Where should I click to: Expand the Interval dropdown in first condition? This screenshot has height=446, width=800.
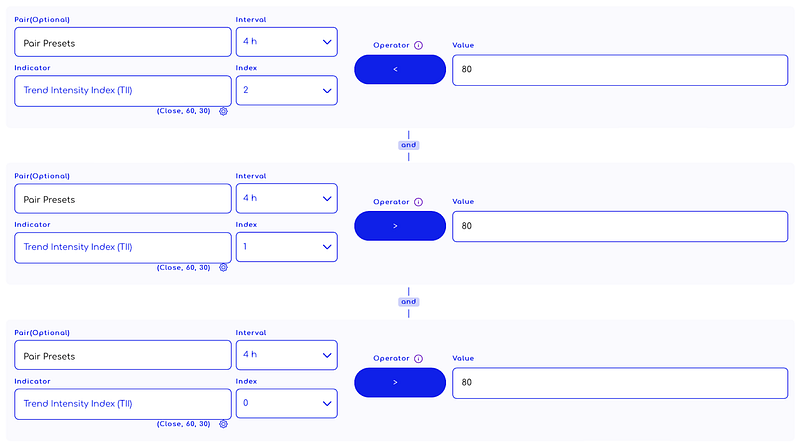[x=286, y=41]
